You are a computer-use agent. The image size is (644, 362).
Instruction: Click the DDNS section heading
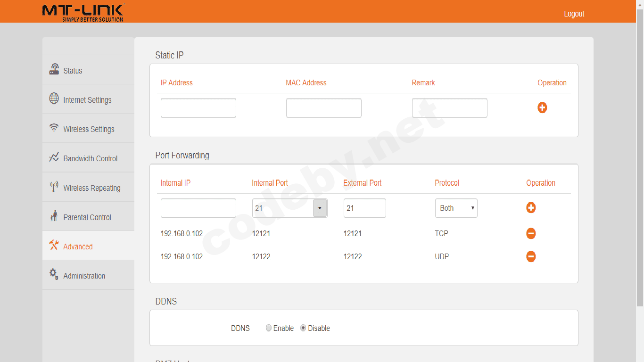[x=166, y=301]
